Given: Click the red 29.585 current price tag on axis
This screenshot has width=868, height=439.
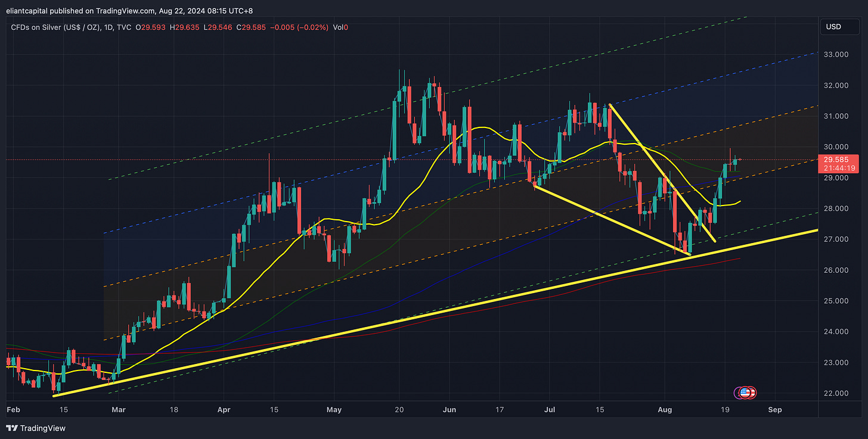Looking at the screenshot, I should pyautogui.click(x=841, y=160).
